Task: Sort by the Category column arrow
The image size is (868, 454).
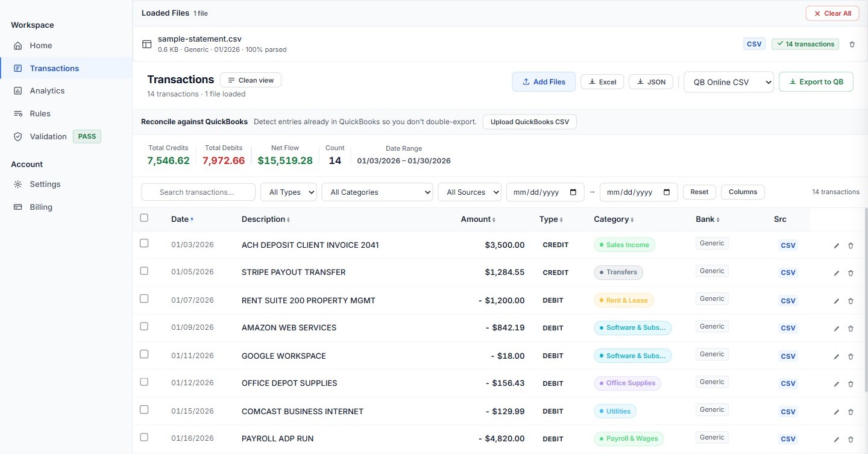Action: coord(632,219)
